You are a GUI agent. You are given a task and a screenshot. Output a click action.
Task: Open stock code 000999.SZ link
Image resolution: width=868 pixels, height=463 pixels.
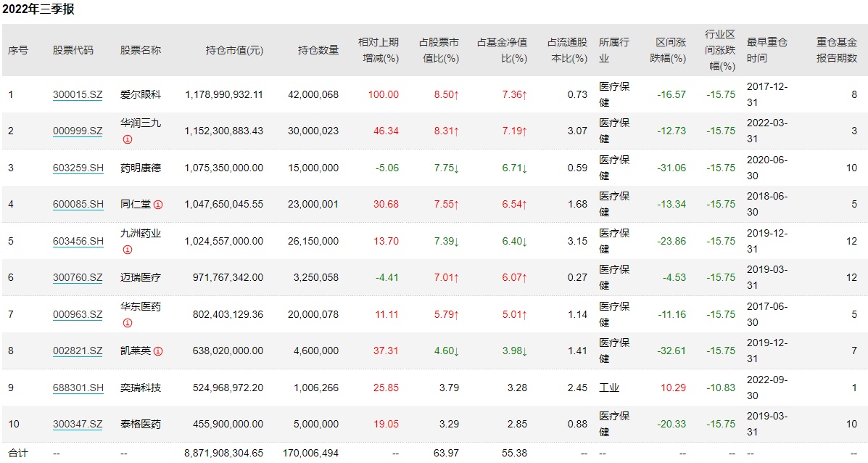pos(78,131)
